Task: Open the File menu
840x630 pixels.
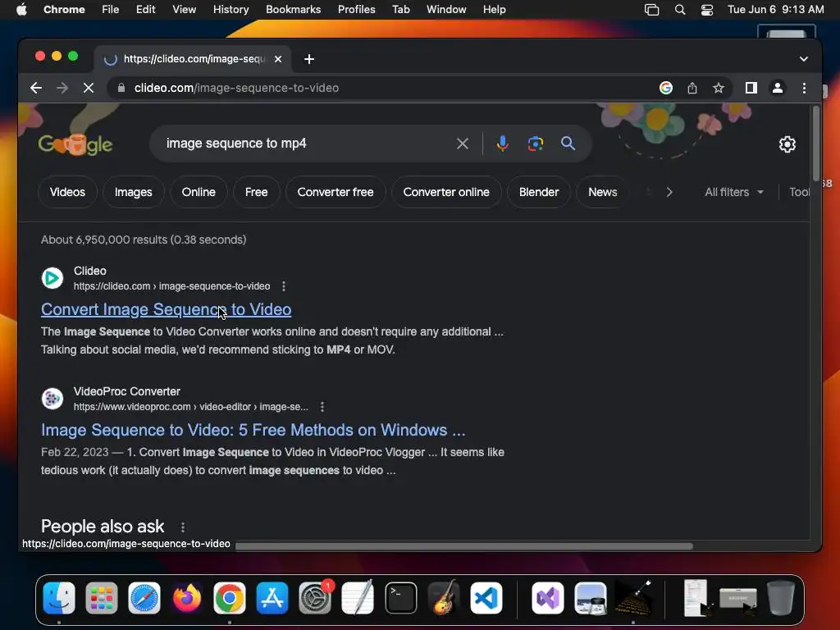Action: pos(111,10)
